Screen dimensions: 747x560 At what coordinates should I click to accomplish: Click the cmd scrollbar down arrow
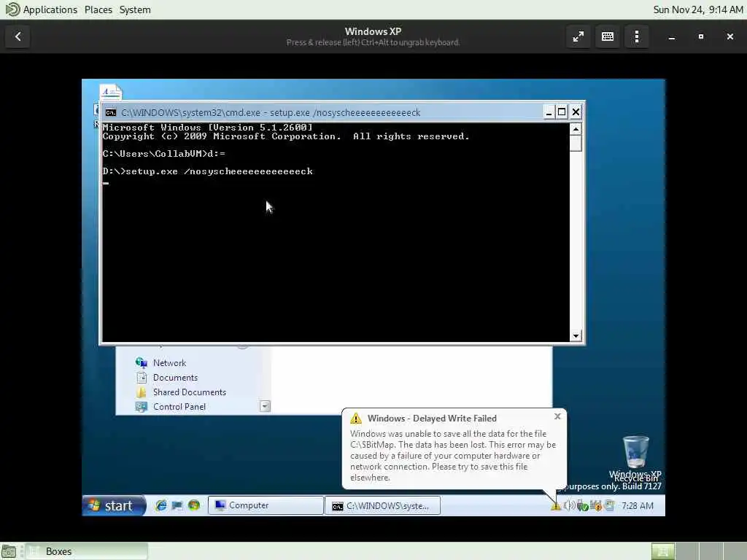coord(576,335)
